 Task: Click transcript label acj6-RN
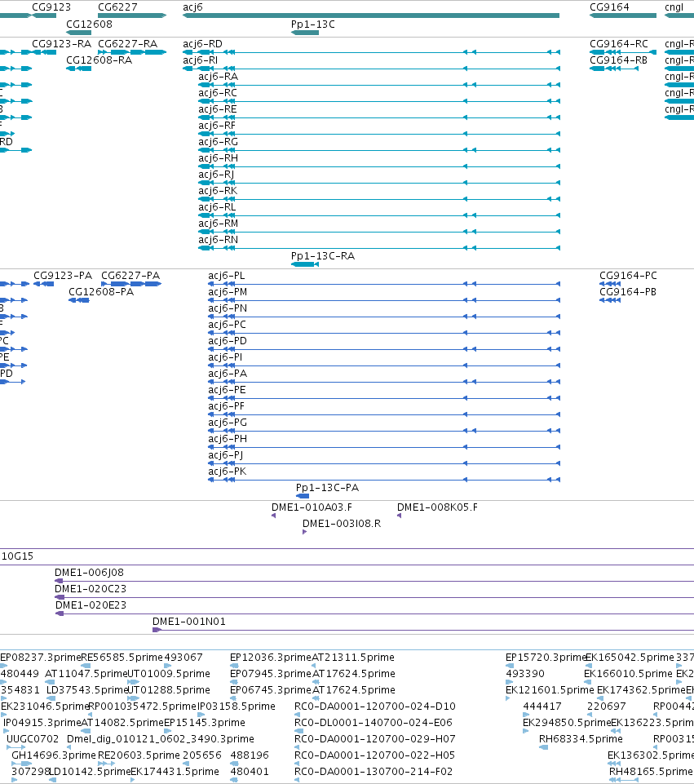coord(218,240)
